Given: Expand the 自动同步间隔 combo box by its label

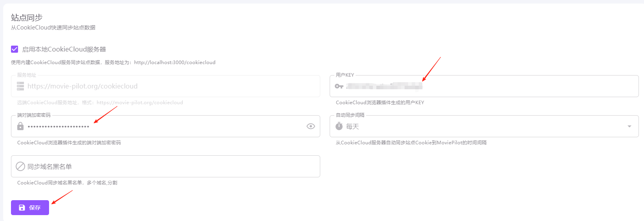Looking at the screenshot, I should click(350, 115).
